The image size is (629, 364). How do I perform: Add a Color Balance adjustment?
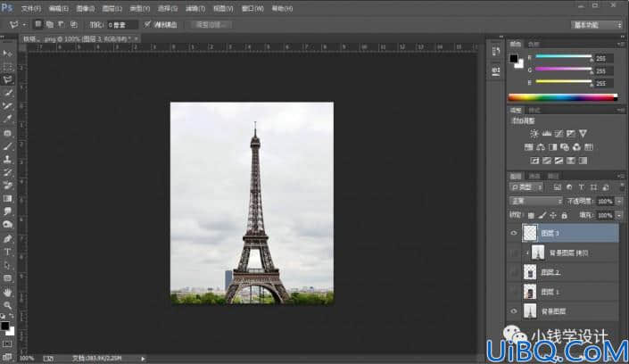(x=541, y=147)
